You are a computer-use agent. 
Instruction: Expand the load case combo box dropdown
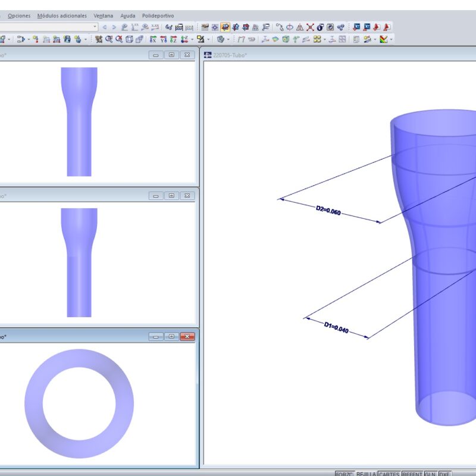click(x=95, y=27)
